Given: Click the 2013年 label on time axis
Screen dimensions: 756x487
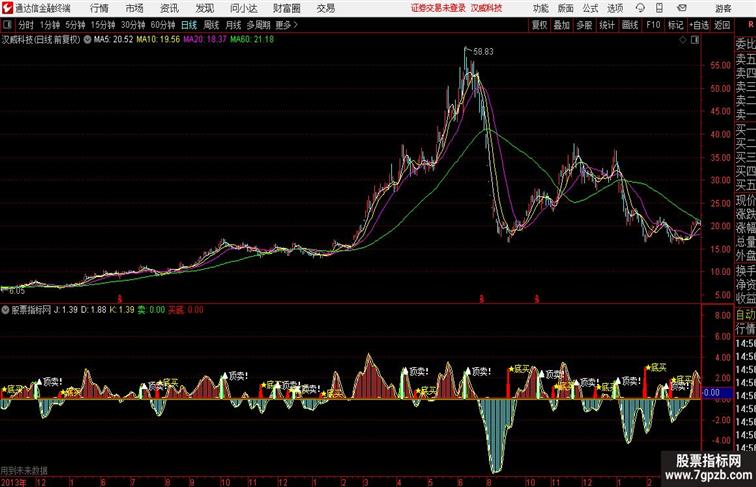Looking at the screenshot, I should pyautogui.click(x=14, y=482).
